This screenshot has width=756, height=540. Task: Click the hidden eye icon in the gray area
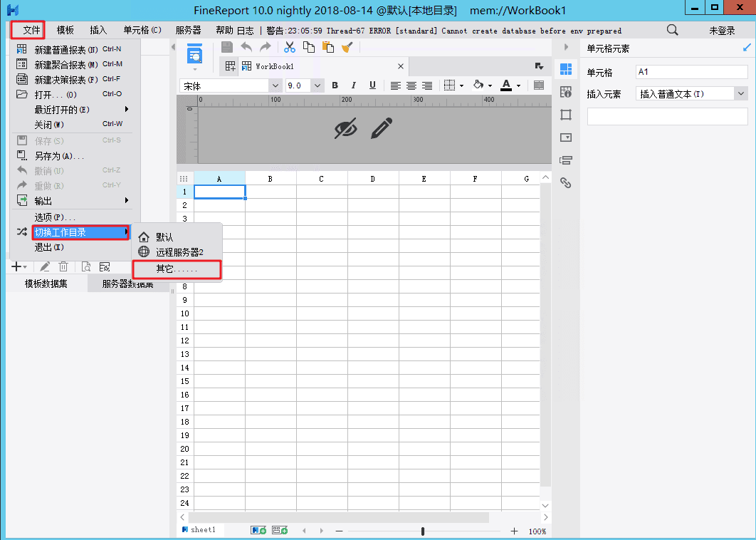point(346,128)
